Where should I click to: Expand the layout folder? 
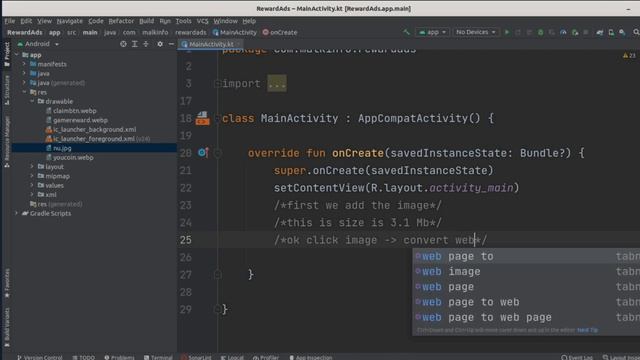[x=32, y=167]
